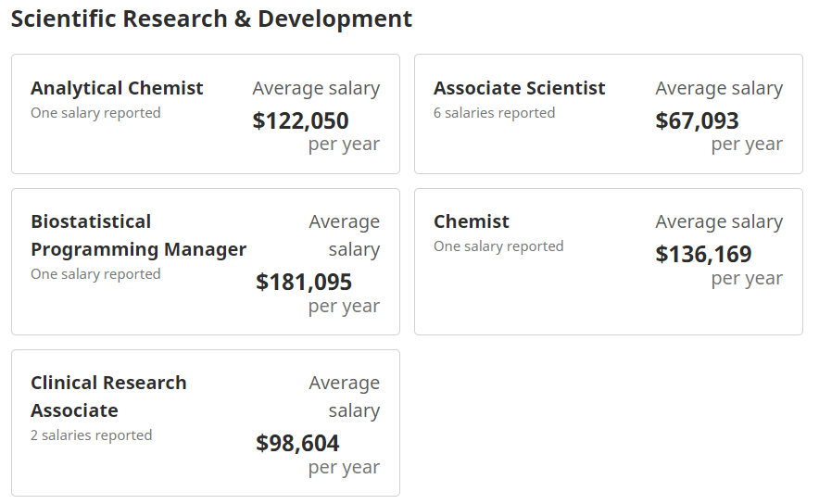
Task: Click 'Average salary' label in Analytical Chemist card
Action: (316, 88)
